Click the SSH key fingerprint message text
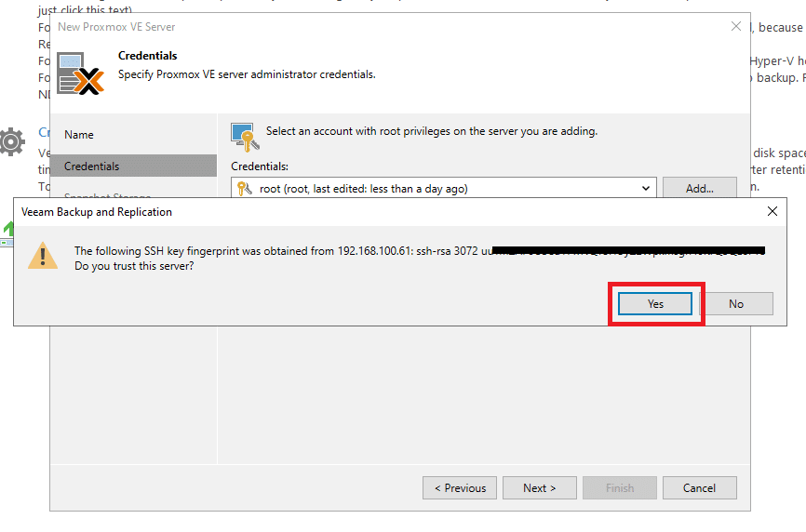This screenshot has height=532, width=806. pos(420,250)
